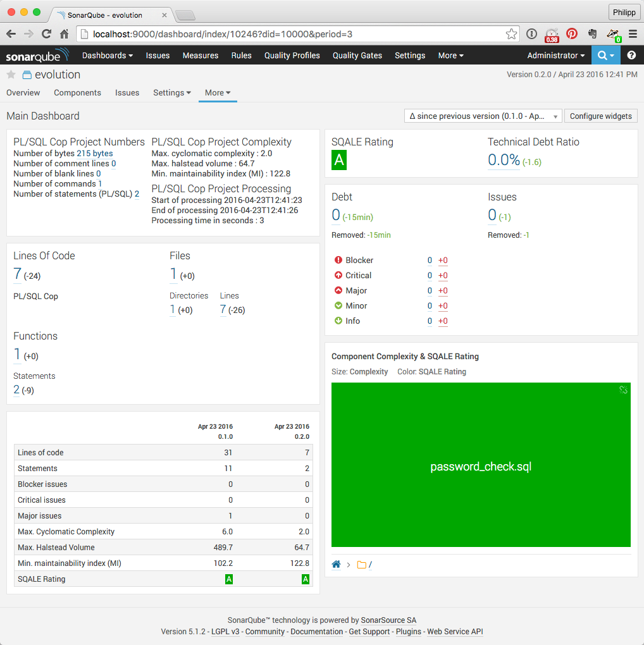Image resolution: width=644 pixels, height=645 pixels.
Task: Open the search magnifier menu
Action: (x=605, y=55)
